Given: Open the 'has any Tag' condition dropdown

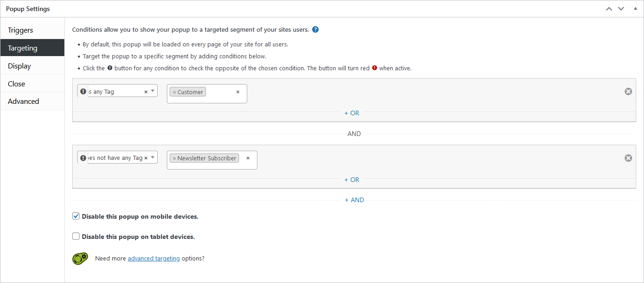Looking at the screenshot, I should coord(153,91).
